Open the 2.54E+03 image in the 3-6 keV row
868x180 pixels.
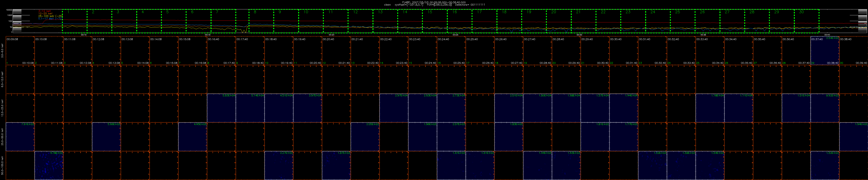coord(825,51)
